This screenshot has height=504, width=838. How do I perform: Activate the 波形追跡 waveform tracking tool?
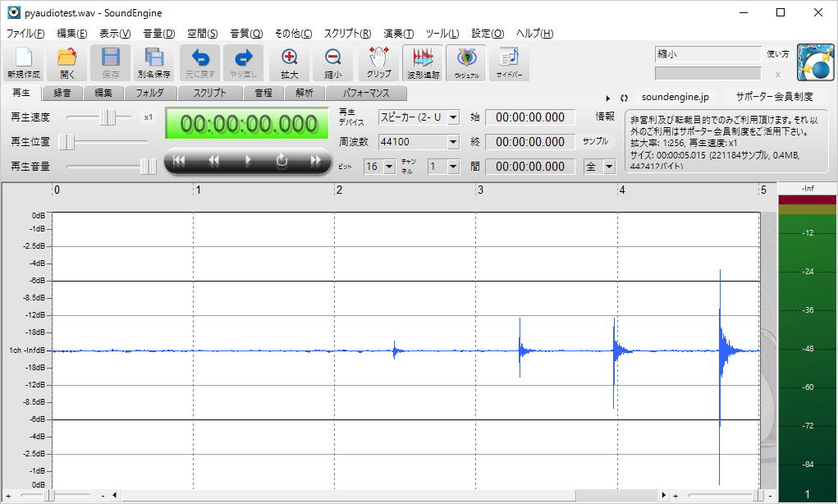(x=422, y=62)
